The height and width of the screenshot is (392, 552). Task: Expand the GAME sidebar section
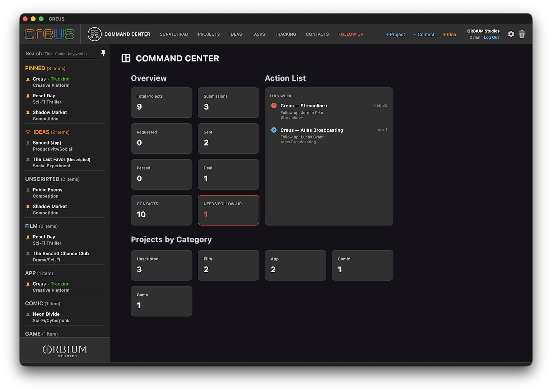tap(33, 334)
